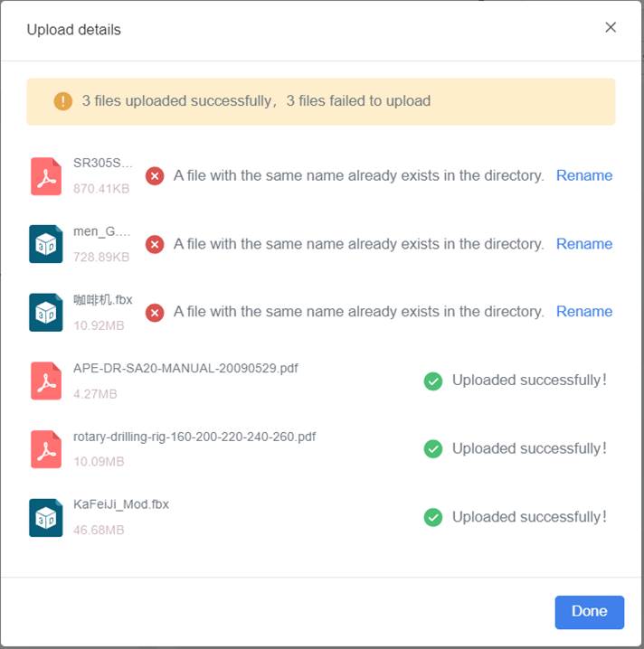The width and height of the screenshot is (644, 649).
Task: Rename the men_G 3D file
Action: tap(583, 243)
